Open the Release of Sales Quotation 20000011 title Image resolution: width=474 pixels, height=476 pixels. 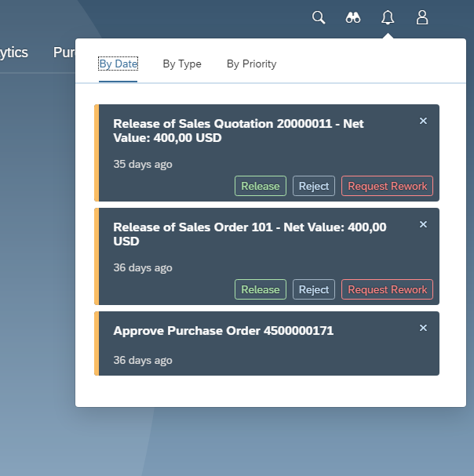pyautogui.click(x=239, y=131)
